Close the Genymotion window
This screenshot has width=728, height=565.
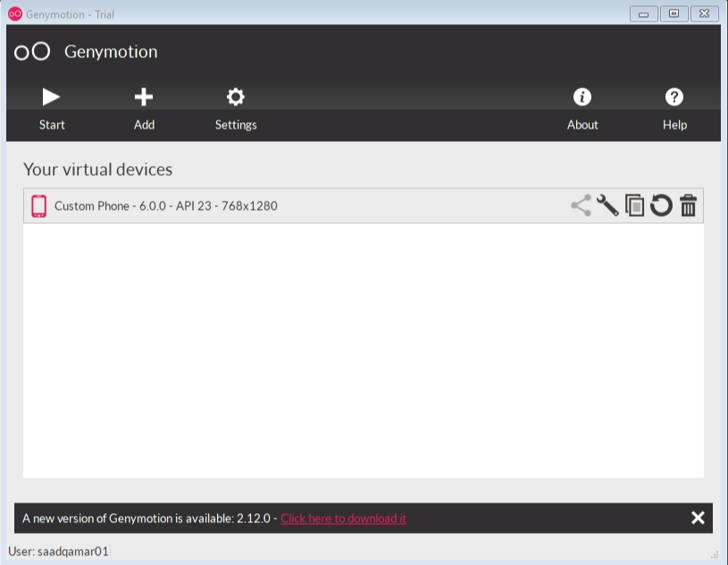(704, 14)
